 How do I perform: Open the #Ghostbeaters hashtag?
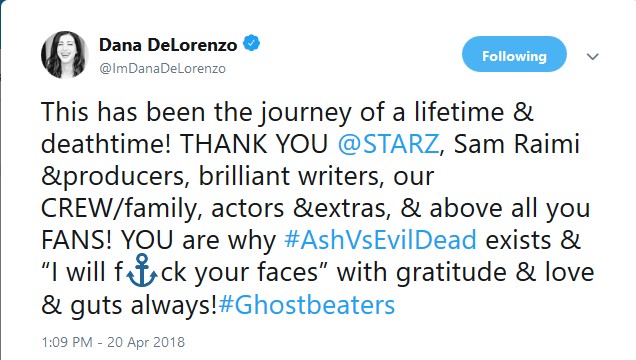click(x=307, y=305)
